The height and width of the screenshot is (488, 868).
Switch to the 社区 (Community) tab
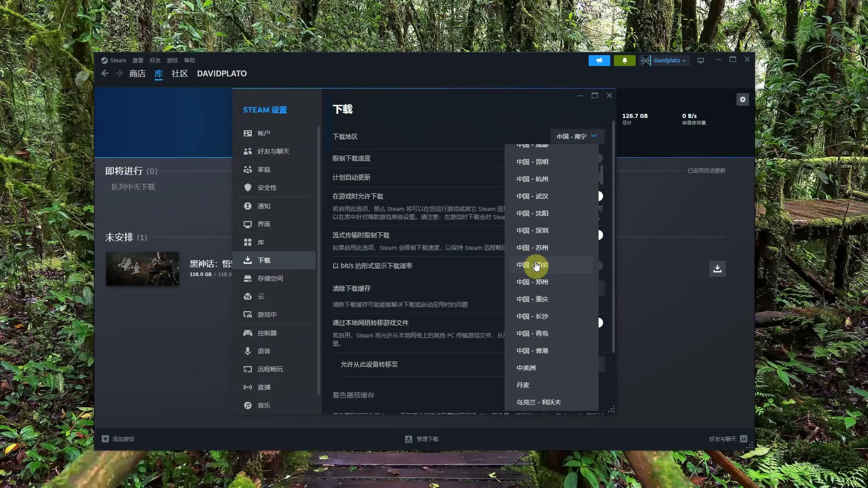179,73
